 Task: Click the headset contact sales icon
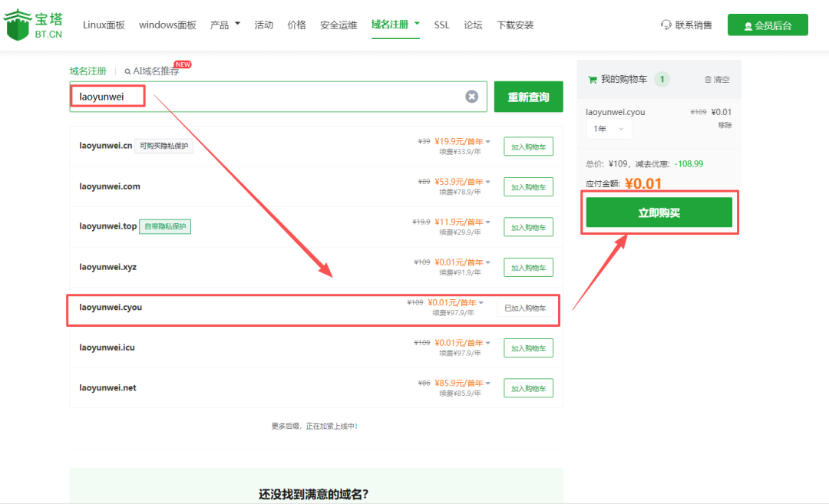point(666,25)
